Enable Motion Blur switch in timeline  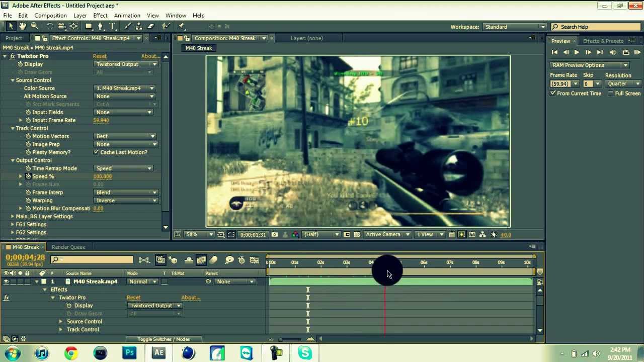213,260
